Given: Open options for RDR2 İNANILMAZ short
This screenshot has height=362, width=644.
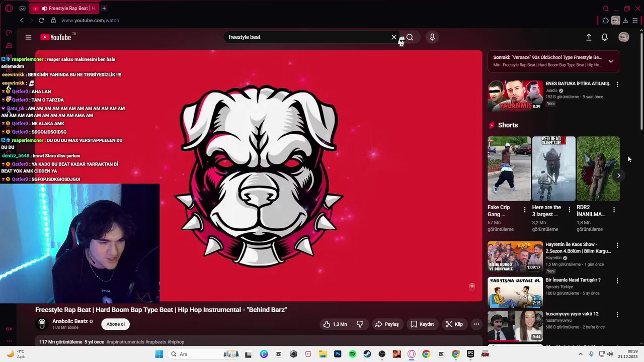Looking at the screenshot, I should (614, 210).
